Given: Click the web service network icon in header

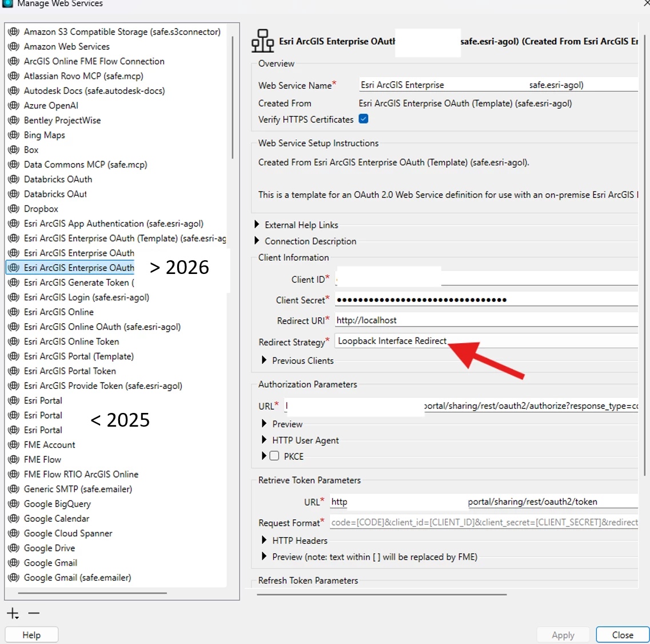Looking at the screenshot, I should point(262,41).
